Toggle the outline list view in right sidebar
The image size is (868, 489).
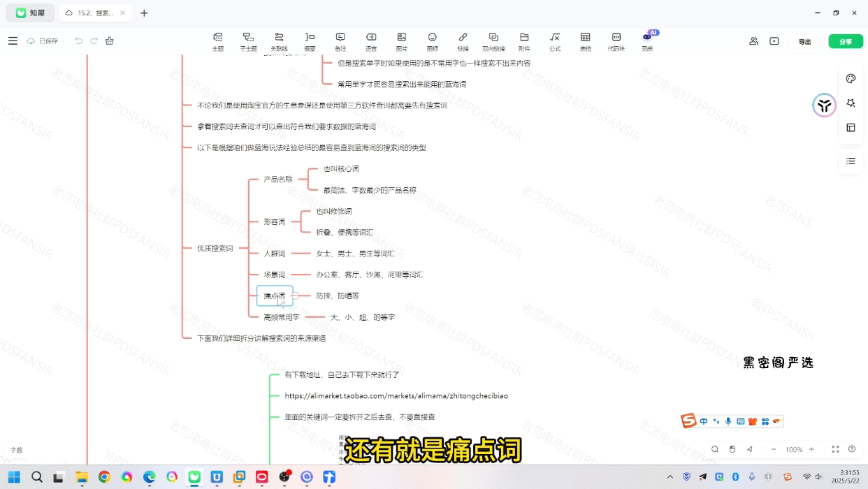click(x=851, y=161)
